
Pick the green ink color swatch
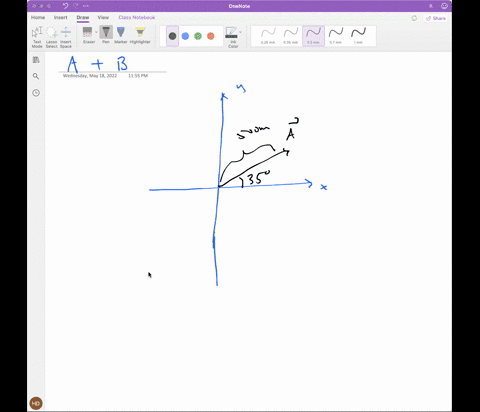tap(198, 36)
